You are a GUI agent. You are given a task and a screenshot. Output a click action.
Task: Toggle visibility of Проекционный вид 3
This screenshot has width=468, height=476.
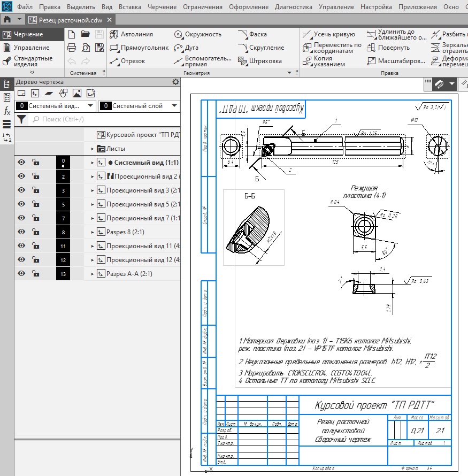pyautogui.click(x=21, y=190)
